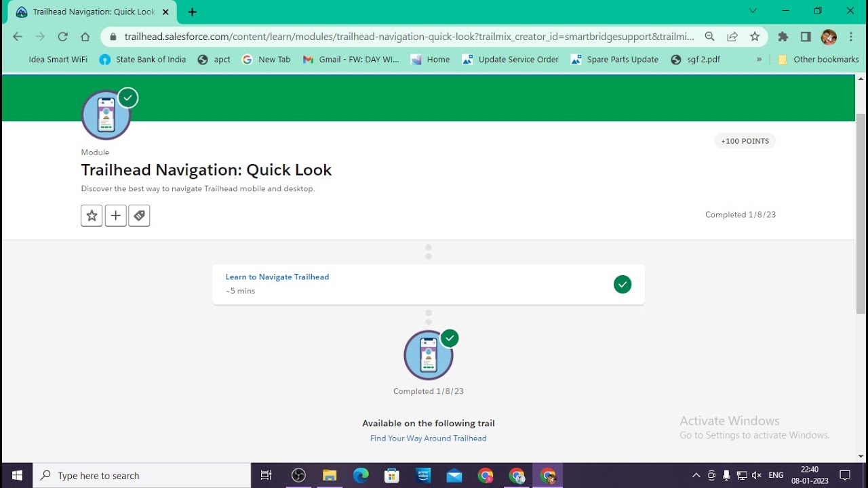Open Learn to Navigate Trailhead link
The height and width of the screenshot is (488, 868).
pos(277,277)
